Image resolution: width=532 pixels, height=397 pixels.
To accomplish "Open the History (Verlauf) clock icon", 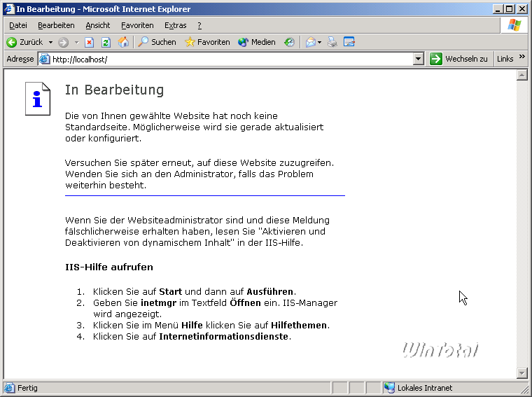I will pyautogui.click(x=289, y=42).
